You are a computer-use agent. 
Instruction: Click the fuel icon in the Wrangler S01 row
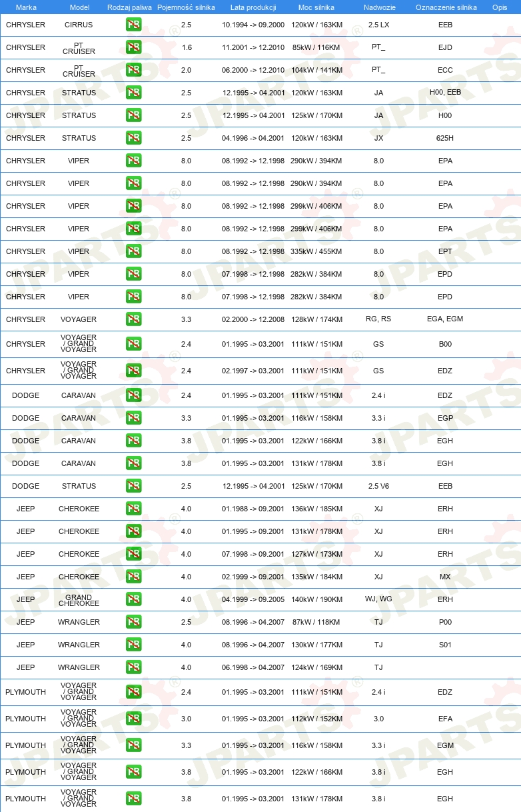click(133, 645)
